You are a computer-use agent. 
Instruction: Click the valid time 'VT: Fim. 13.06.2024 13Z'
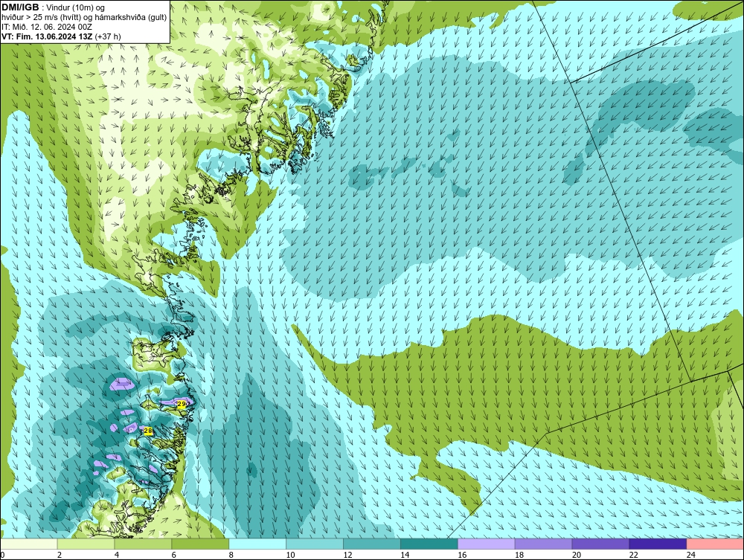click(47, 36)
